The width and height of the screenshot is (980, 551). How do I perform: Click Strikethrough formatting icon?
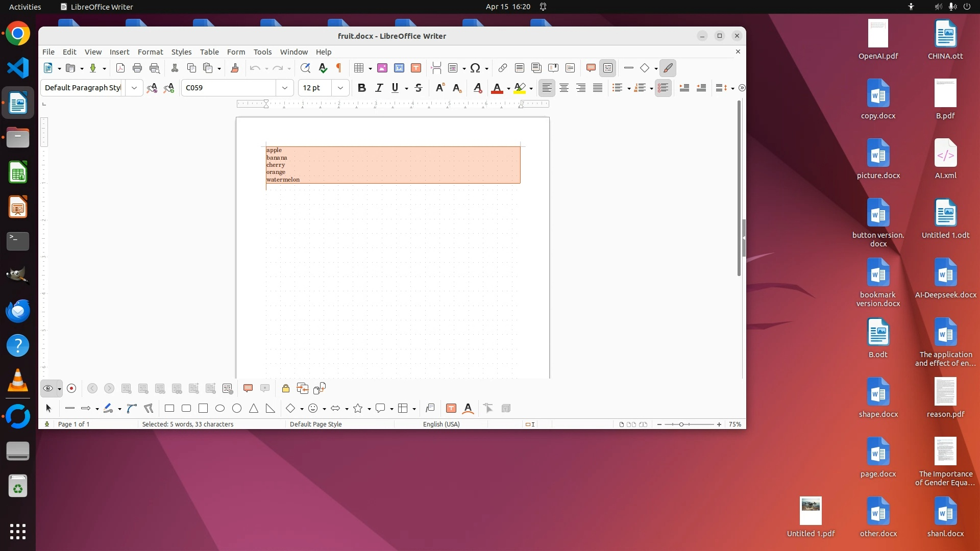pos(419,88)
